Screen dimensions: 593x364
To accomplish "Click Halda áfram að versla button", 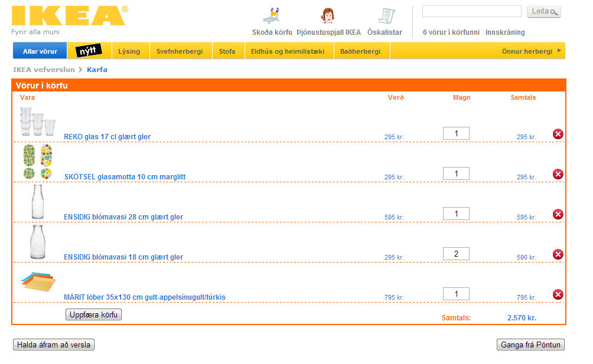I will point(54,345).
